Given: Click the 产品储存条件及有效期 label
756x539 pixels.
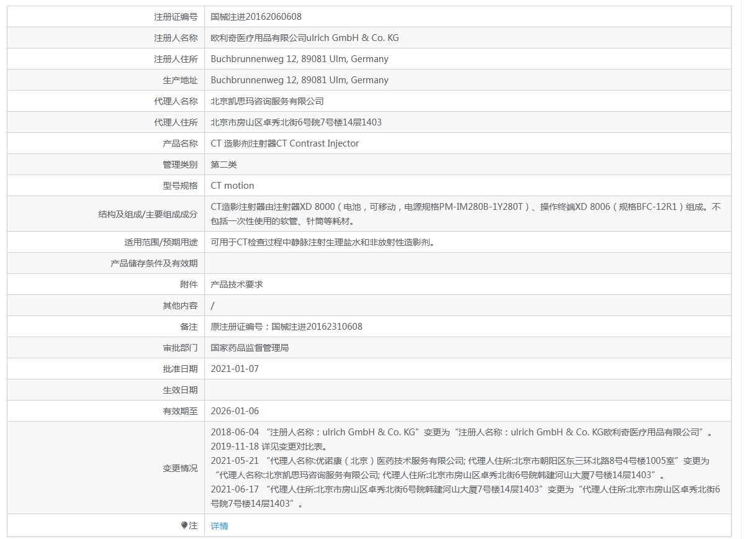Looking at the screenshot, I should tap(154, 263).
